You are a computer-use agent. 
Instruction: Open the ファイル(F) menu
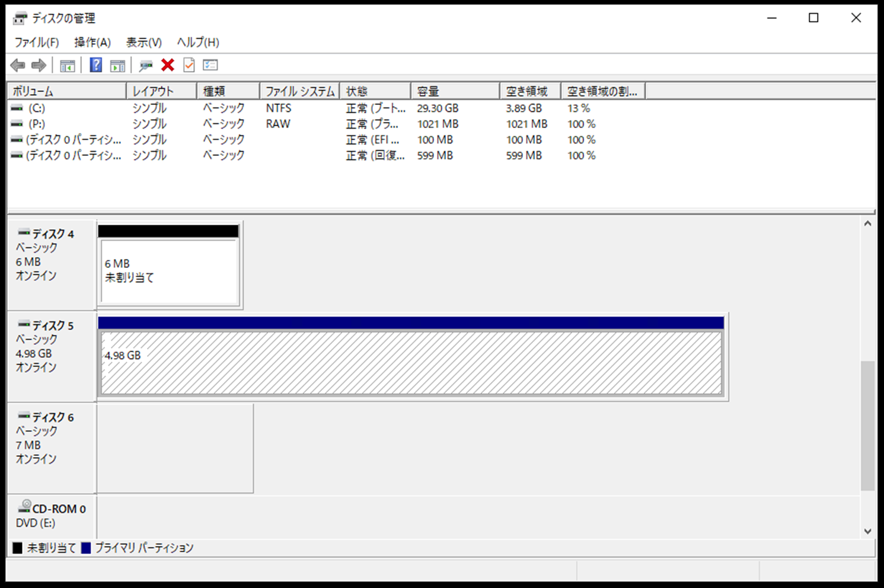pyautogui.click(x=37, y=42)
